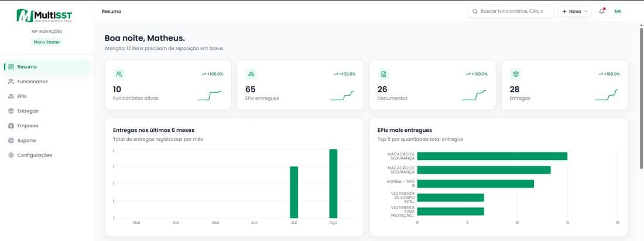Click the Ago bar in deliveries chart
This screenshot has height=241, width=644.
(x=333, y=184)
